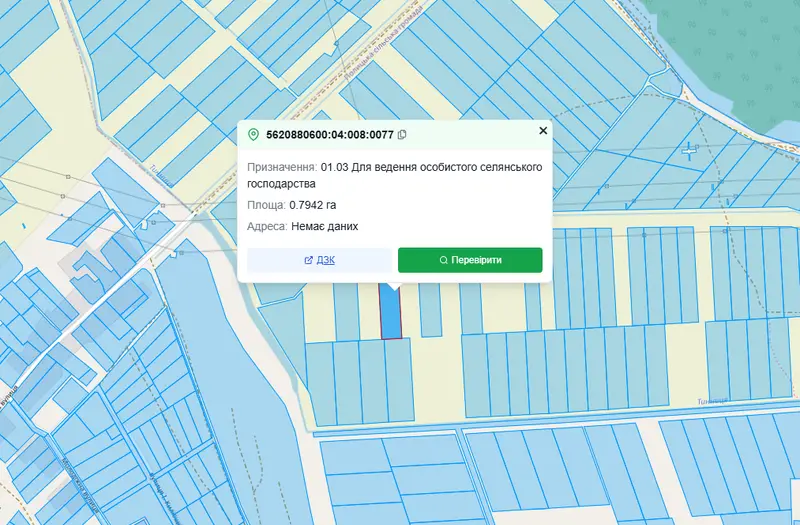This screenshot has height=525, width=800.
Task: Click the green Перевірити button
Action: (470, 260)
